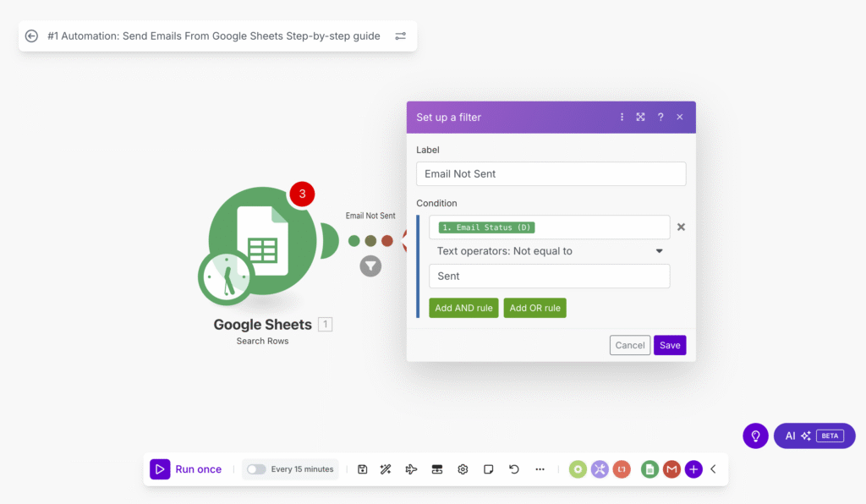866x504 pixels.
Task: Open the Google Sheets module
Action: 262,241
